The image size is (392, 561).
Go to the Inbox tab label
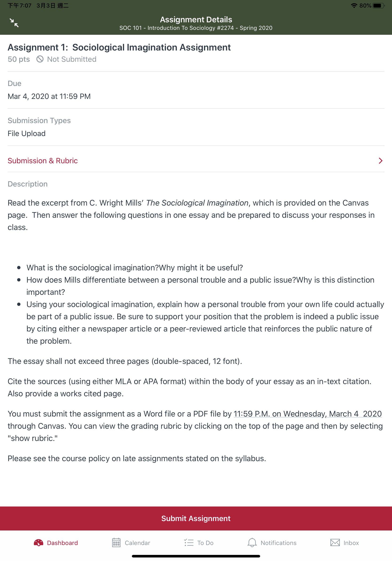coord(351,543)
